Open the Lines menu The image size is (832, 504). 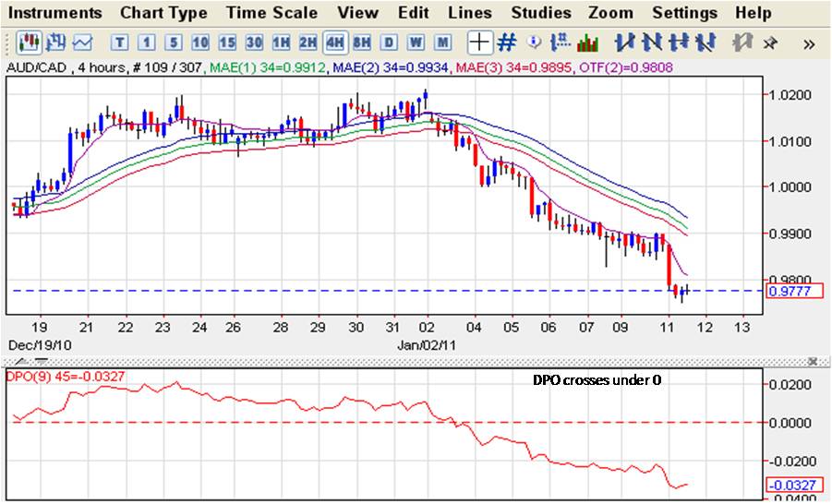tap(470, 13)
